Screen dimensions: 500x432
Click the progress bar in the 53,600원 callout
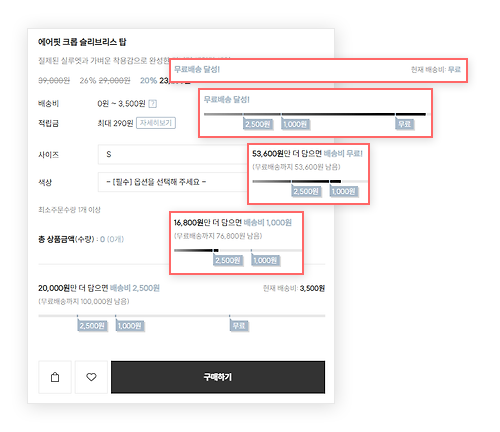point(310,182)
